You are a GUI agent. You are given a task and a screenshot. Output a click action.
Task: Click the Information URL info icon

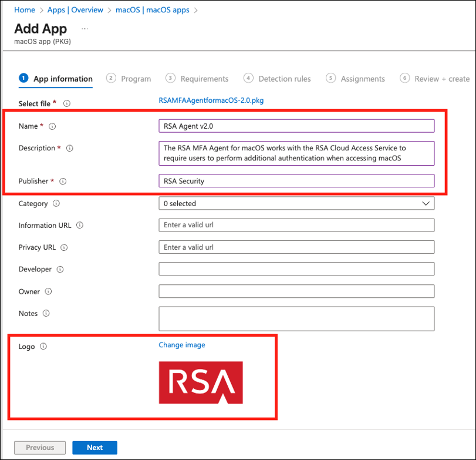tap(80, 226)
